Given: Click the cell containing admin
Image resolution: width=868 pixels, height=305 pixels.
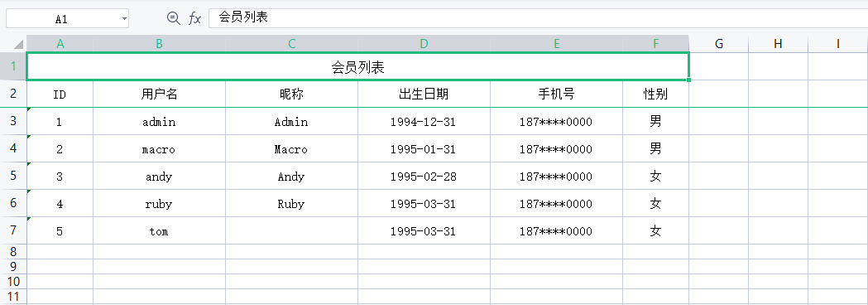Looking at the screenshot, I should tap(160, 122).
